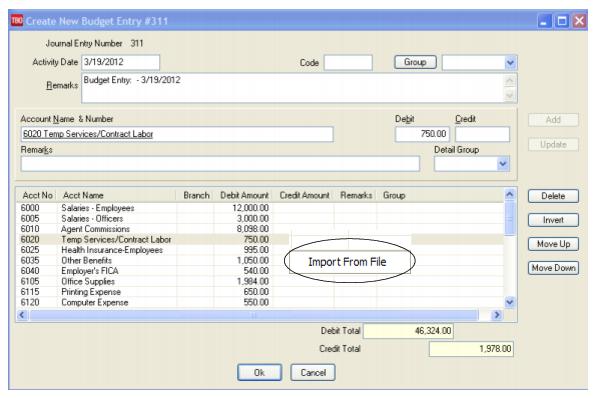This screenshot has width=596, height=398.
Task: Click the Credit Amount column header
Action: [x=304, y=195]
